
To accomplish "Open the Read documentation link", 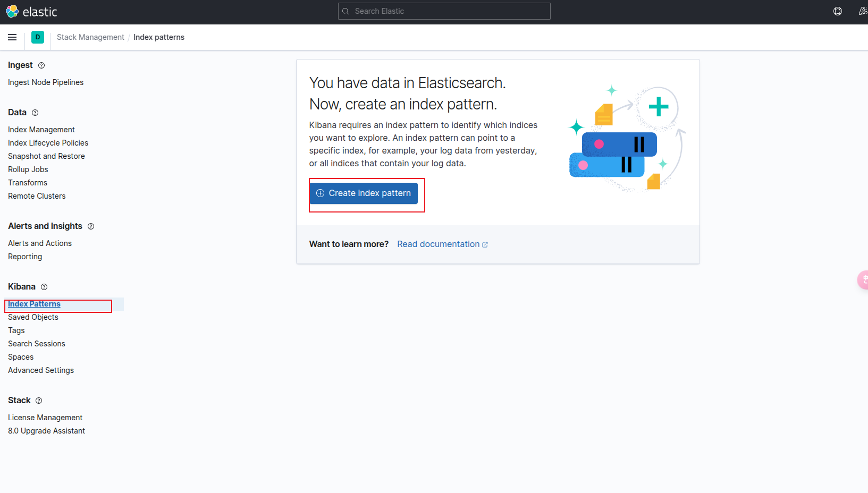I will (442, 244).
